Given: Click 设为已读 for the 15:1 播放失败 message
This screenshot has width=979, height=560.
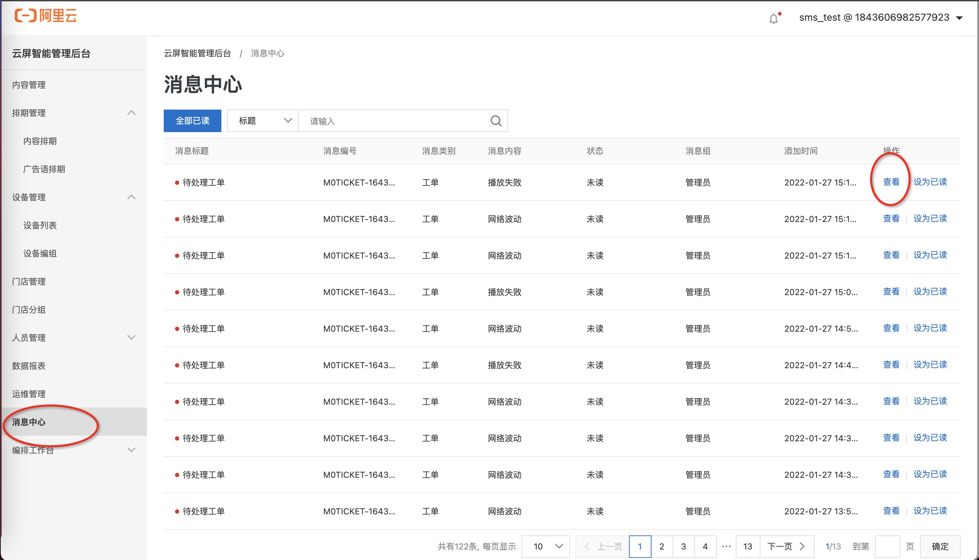Looking at the screenshot, I should pyautogui.click(x=930, y=182).
